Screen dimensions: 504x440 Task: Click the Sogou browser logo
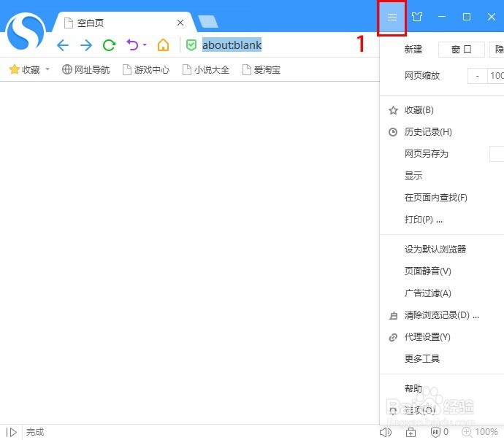(26, 33)
